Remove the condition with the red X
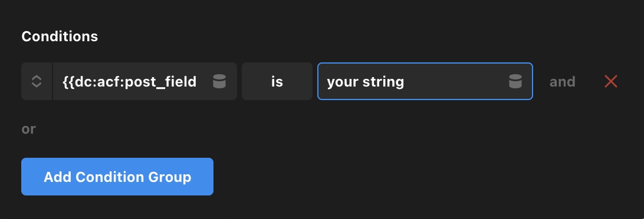Image resolution: width=644 pixels, height=219 pixels. (x=611, y=81)
